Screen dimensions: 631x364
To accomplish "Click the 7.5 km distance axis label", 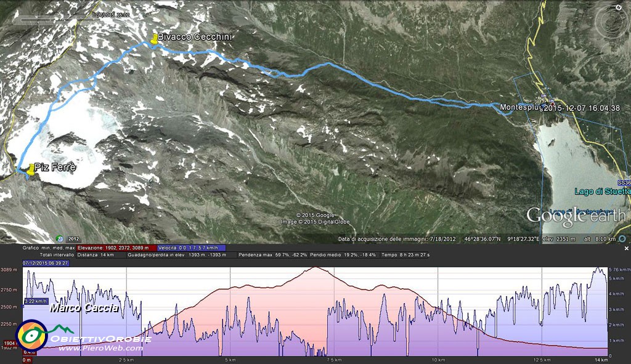I will [334, 360].
